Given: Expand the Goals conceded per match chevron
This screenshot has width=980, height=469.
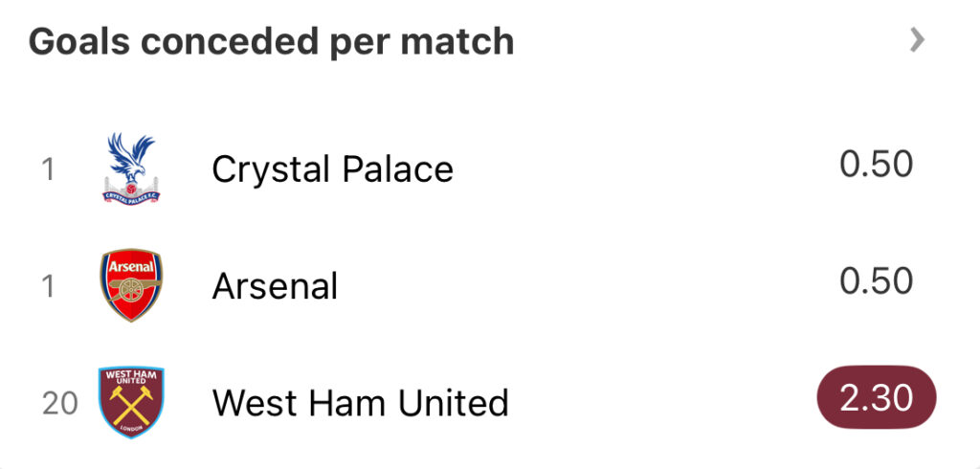Looking at the screenshot, I should [917, 40].
